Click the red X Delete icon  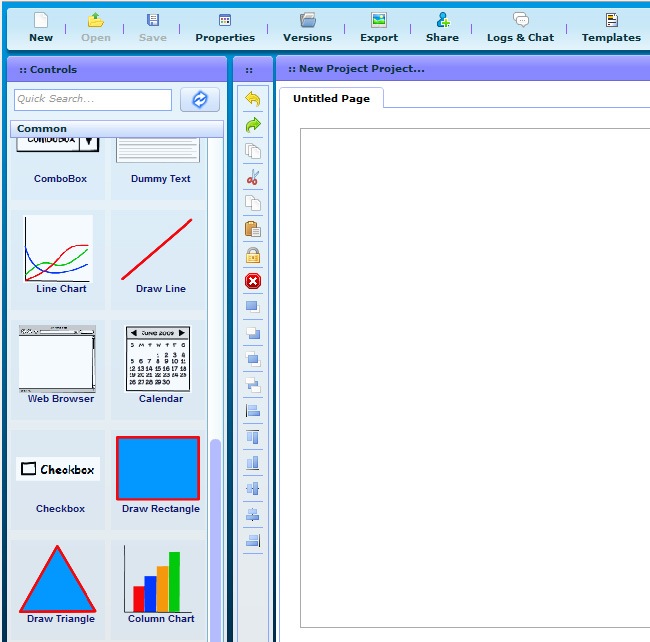[253, 281]
